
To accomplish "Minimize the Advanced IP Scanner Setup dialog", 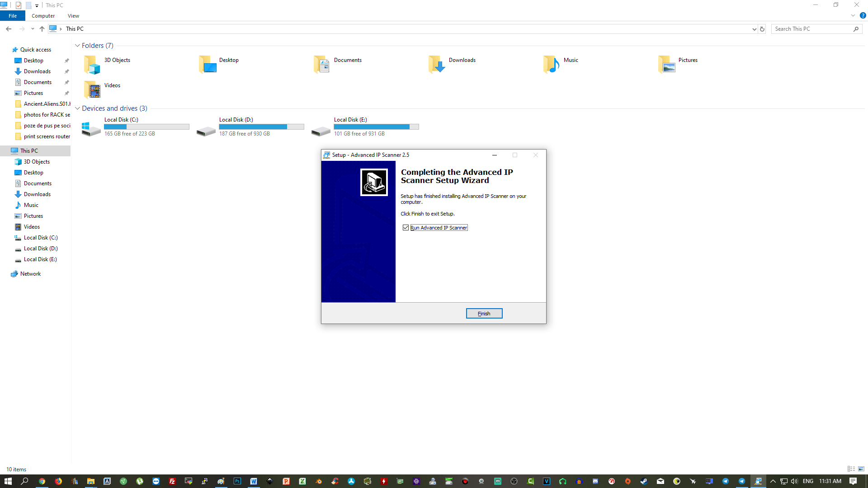I will click(495, 155).
